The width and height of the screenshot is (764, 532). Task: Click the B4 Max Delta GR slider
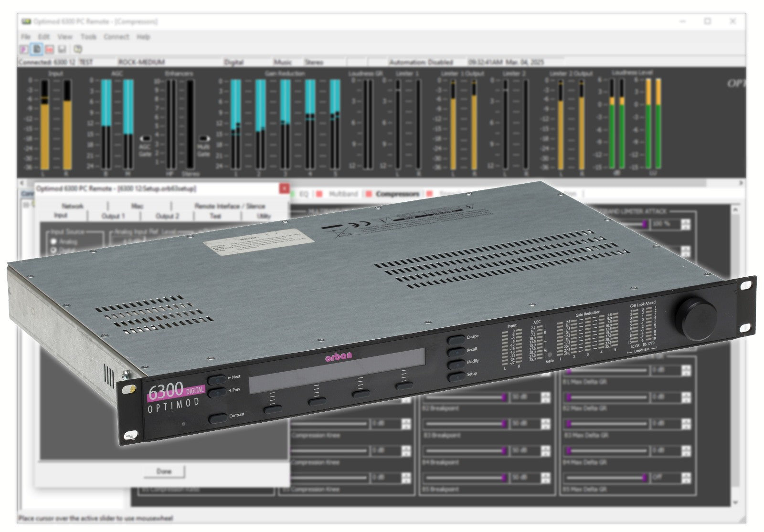(x=607, y=451)
